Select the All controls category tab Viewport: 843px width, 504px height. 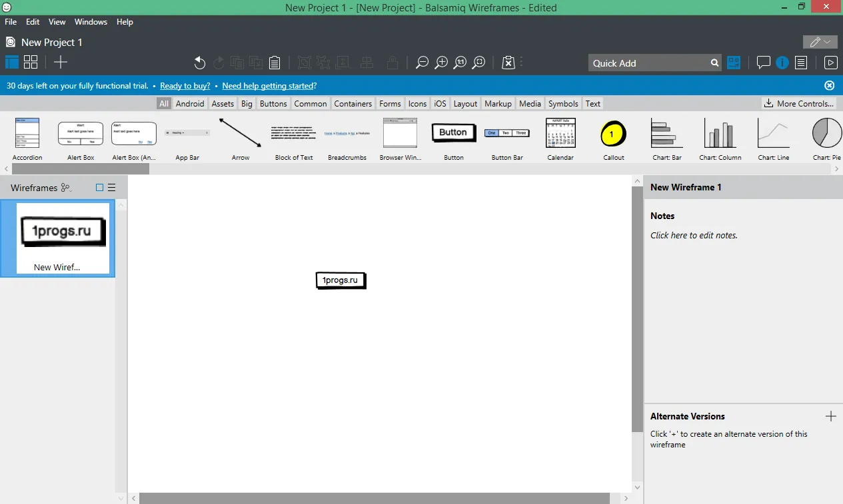[x=164, y=103]
